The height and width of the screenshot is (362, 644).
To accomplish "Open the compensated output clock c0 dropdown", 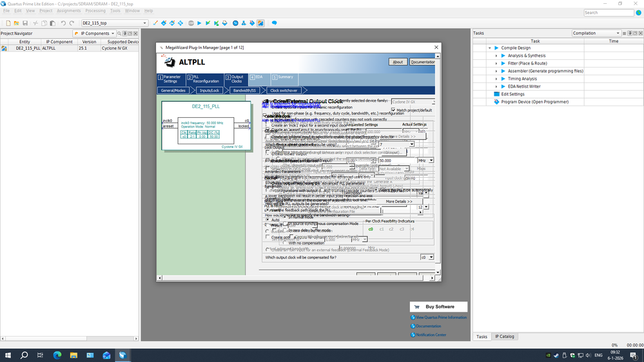I will 427,258.
